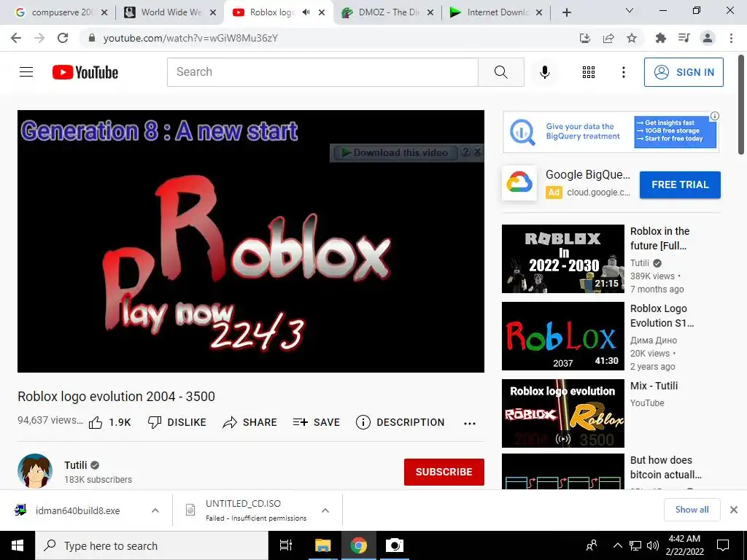Open Roblox Logo Evolution S1 video thumbnail
This screenshot has height=560, width=747.
[562, 335]
